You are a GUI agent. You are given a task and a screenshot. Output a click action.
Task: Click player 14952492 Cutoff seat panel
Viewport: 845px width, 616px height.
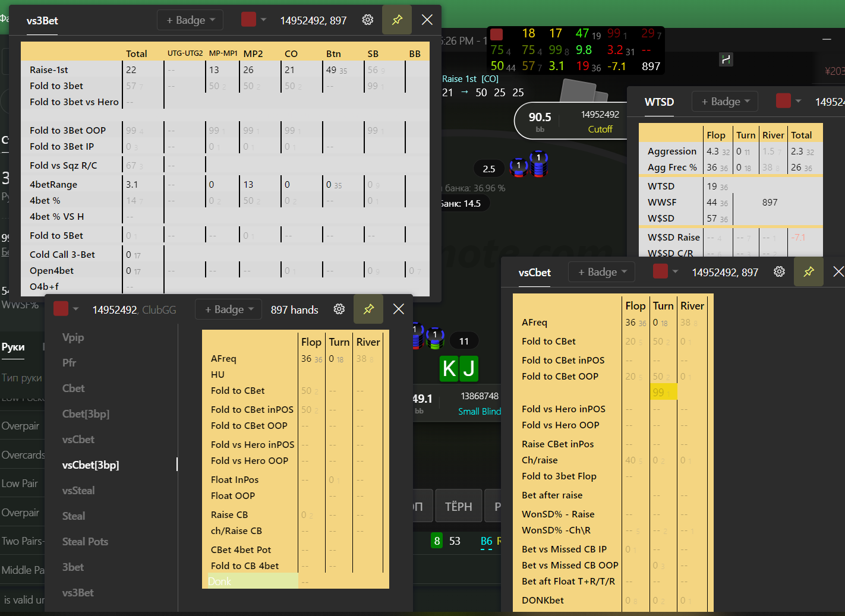click(570, 121)
